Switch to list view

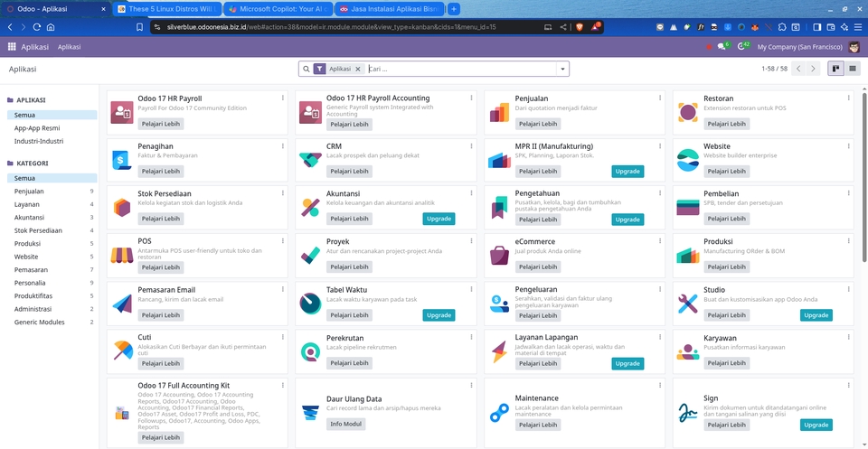(x=853, y=69)
